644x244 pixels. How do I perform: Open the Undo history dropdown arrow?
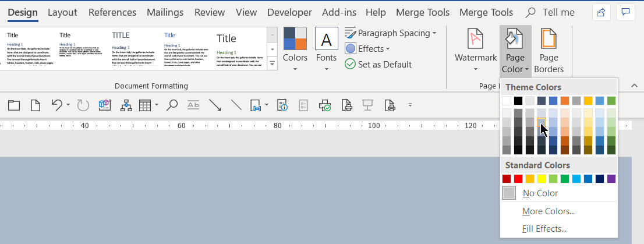68,105
